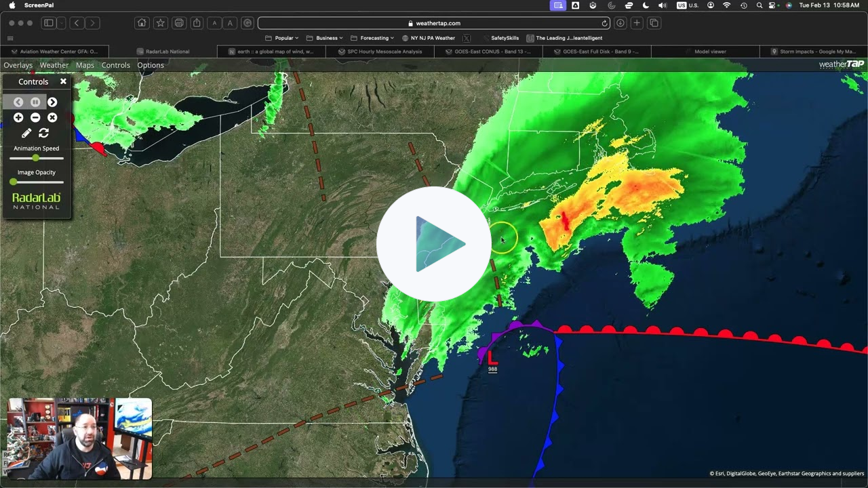Adjust the Animation Speed slider handle
Viewport: 868px width, 488px height.
[x=36, y=158]
